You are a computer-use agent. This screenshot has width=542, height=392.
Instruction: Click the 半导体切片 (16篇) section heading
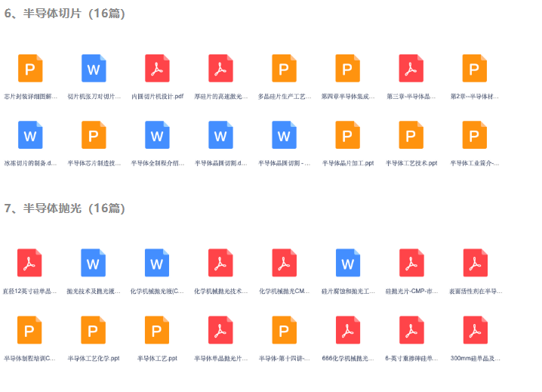pyautogui.click(x=65, y=14)
